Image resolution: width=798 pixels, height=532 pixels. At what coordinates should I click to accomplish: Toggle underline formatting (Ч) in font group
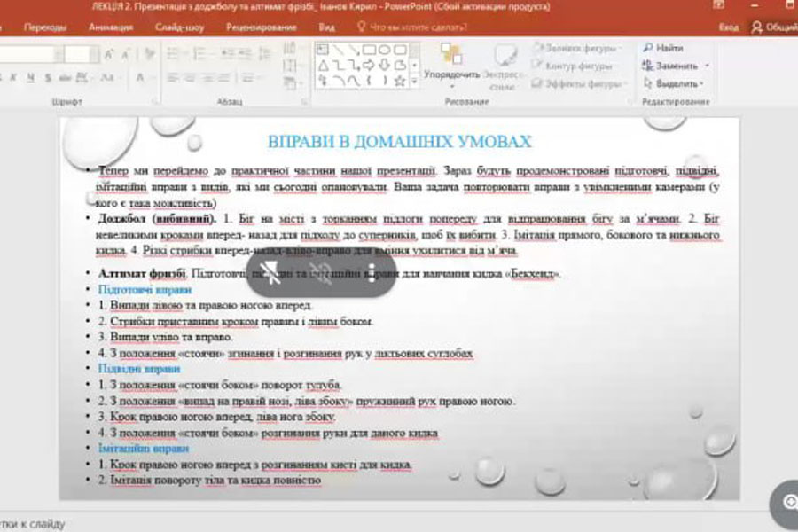coord(31,78)
